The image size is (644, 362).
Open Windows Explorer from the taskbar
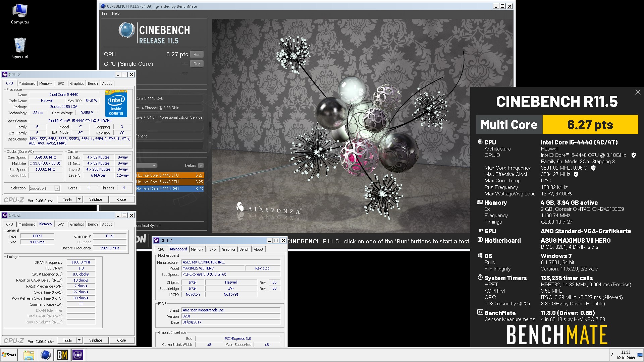click(29, 355)
